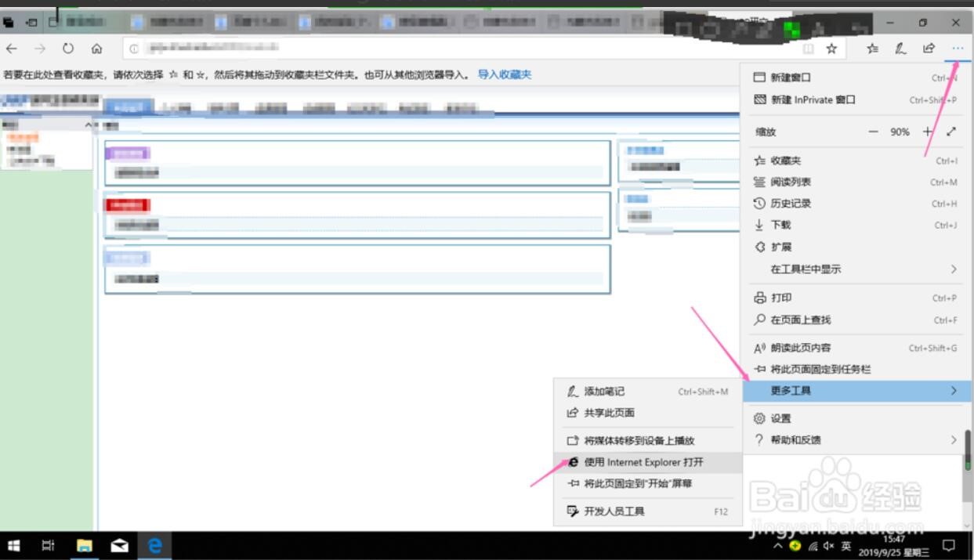Open reading view book icon in address bar

808,49
